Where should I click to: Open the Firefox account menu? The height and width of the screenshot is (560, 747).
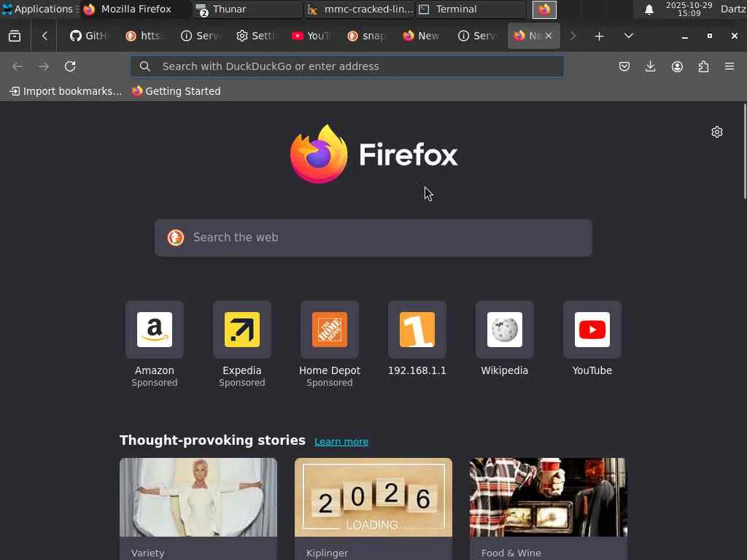(x=677, y=66)
